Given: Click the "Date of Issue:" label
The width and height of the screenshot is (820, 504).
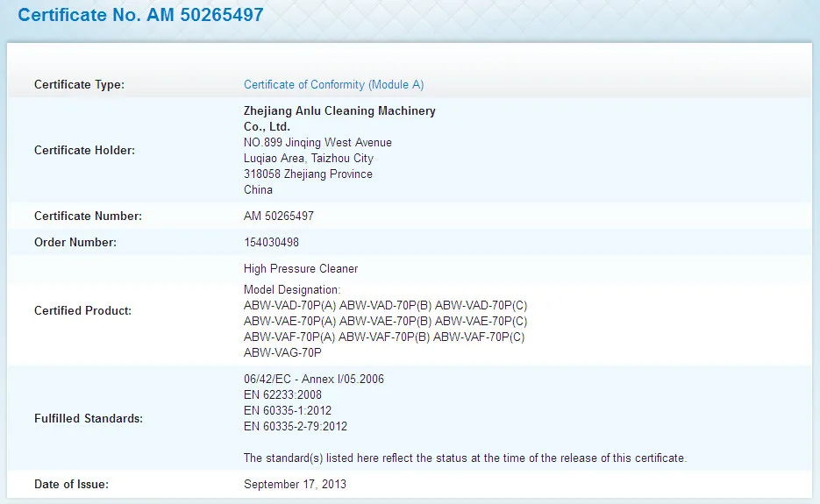Looking at the screenshot, I should [x=72, y=484].
